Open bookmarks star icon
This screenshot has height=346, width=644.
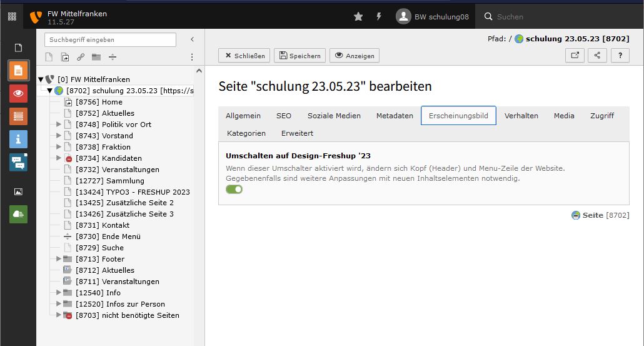pos(358,16)
